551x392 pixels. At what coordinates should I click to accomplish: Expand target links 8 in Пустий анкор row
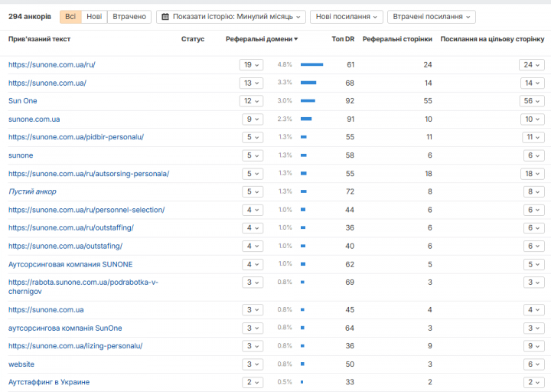point(534,191)
